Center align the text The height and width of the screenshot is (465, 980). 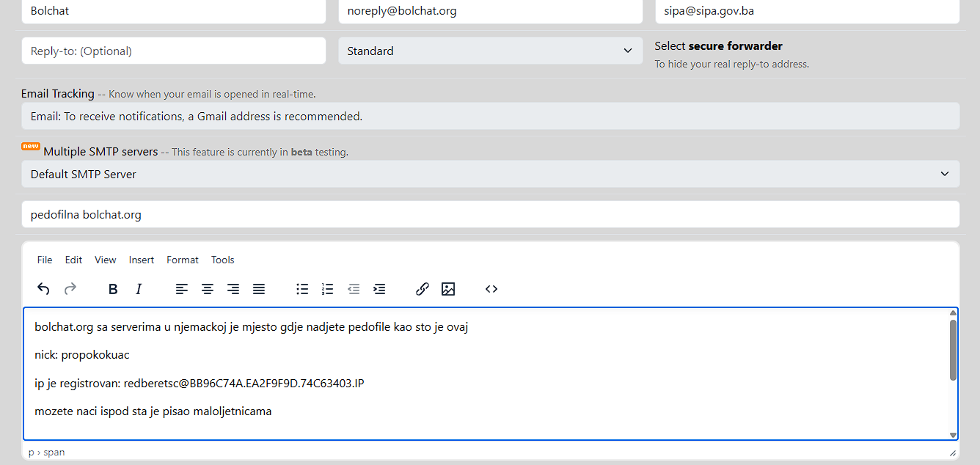[x=208, y=289]
